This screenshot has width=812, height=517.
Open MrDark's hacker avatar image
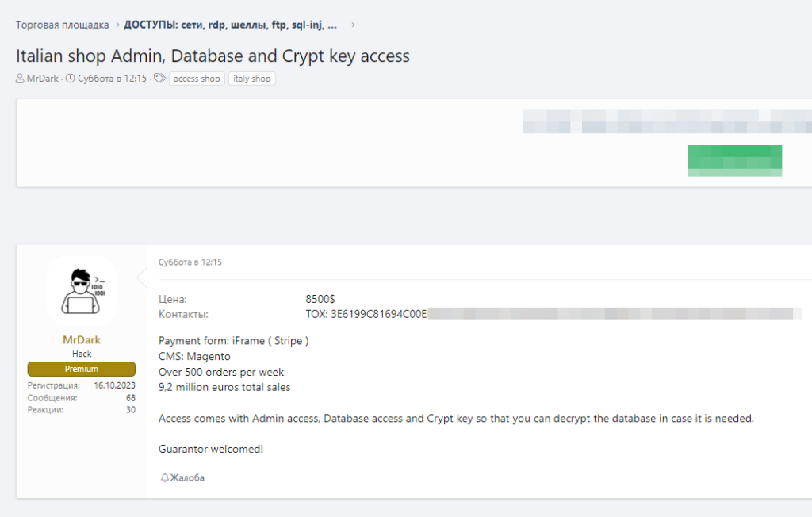point(82,291)
